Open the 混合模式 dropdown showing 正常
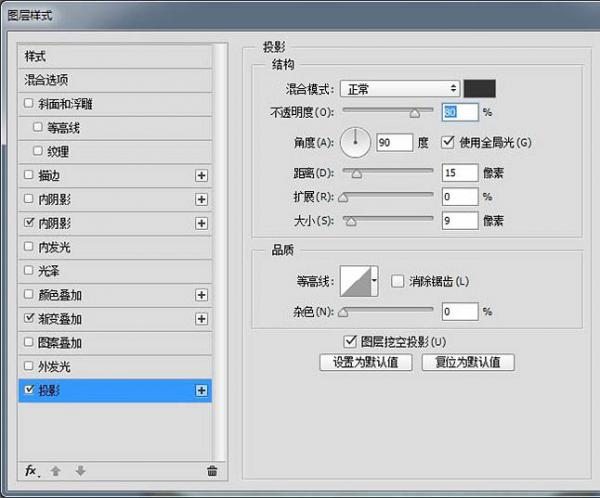This screenshot has height=498, width=600. 400,89
